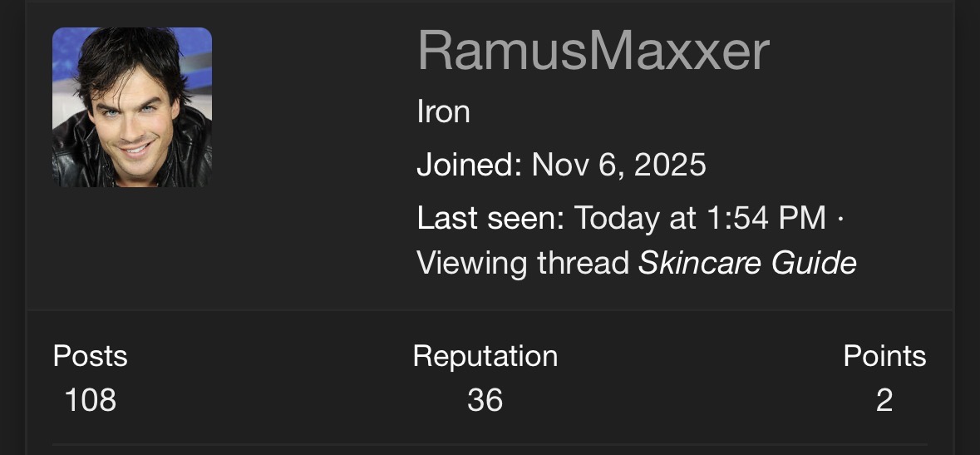Open the RamusMaxxer username link
Screen dimensions: 980x455
pyautogui.click(x=593, y=52)
